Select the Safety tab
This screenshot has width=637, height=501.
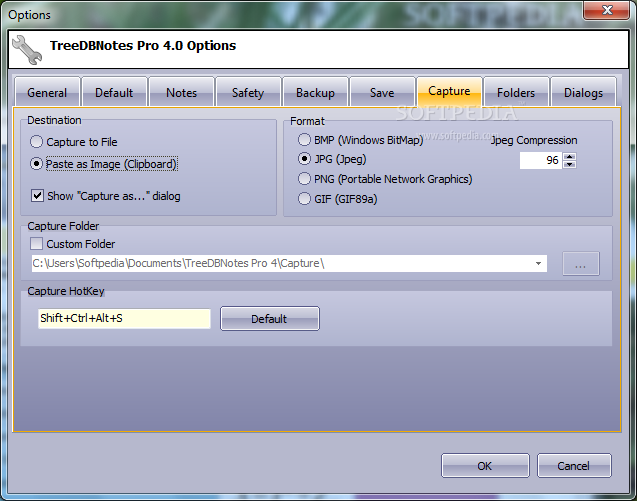(x=248, y=92)
